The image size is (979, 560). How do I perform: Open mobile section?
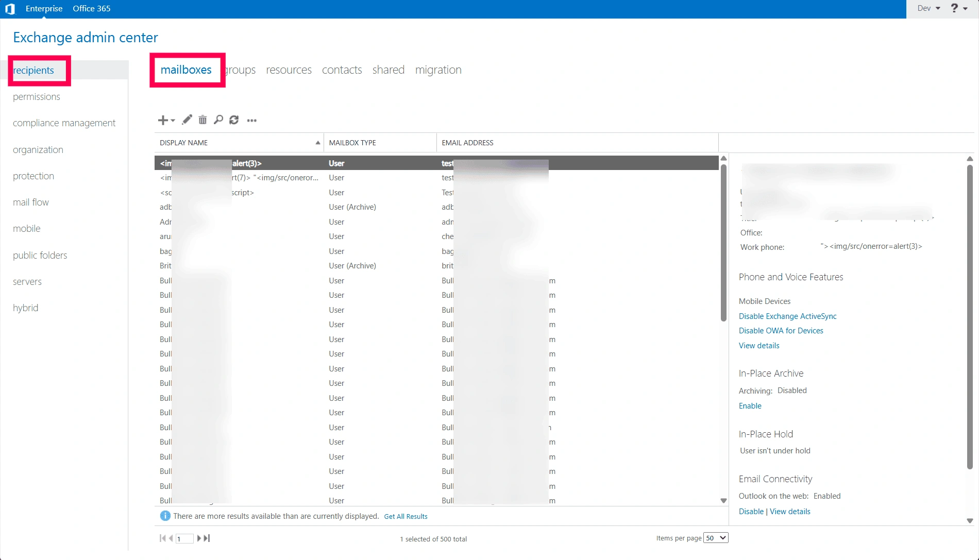(27, 229)
